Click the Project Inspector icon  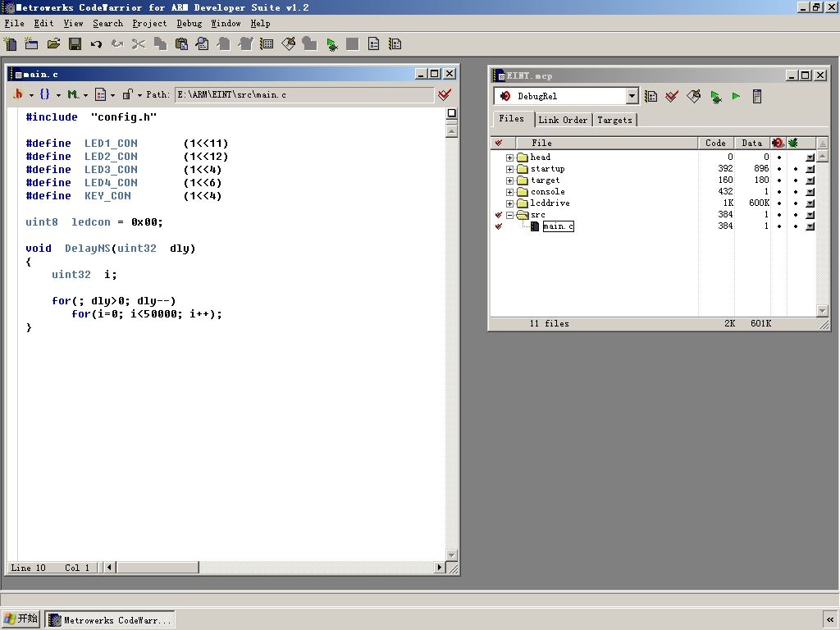point(757,97)
